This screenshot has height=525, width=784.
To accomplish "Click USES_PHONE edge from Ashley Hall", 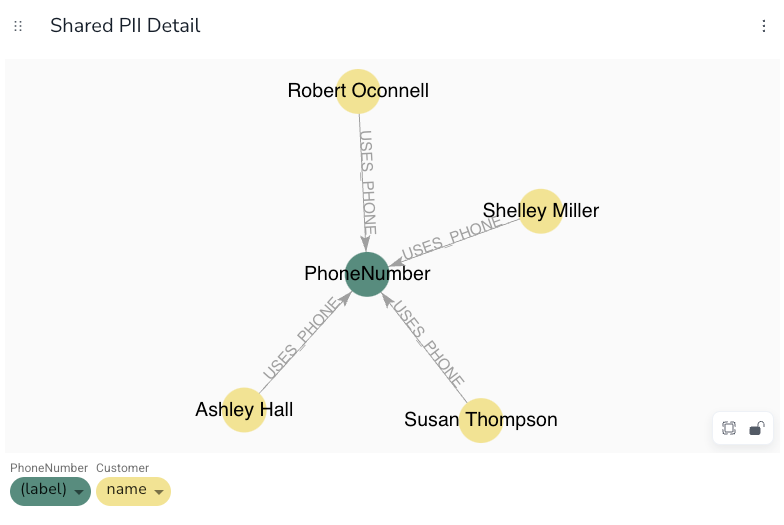I will click(301, 338).
